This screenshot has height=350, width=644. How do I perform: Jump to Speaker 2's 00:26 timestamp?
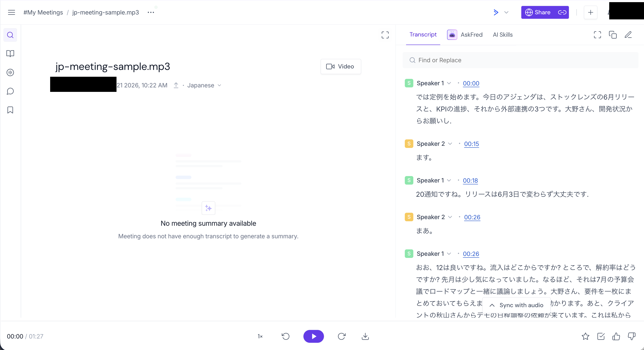click(472, 217)
